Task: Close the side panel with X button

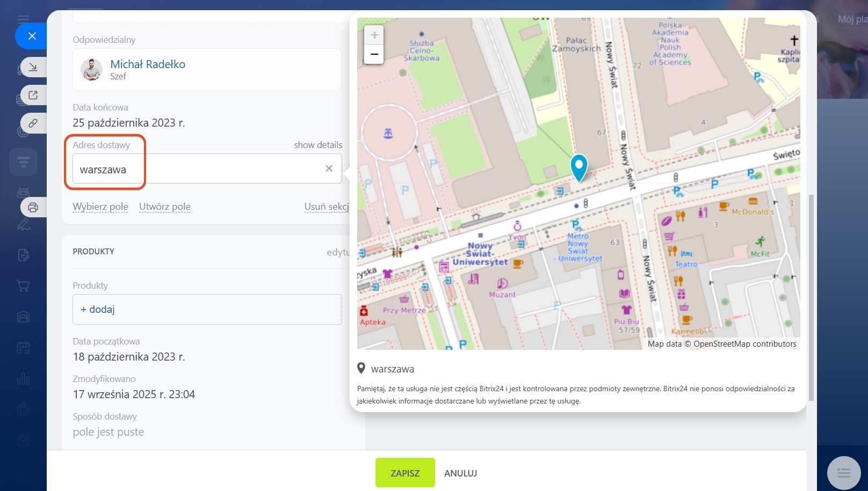Action: pos(32,36)
